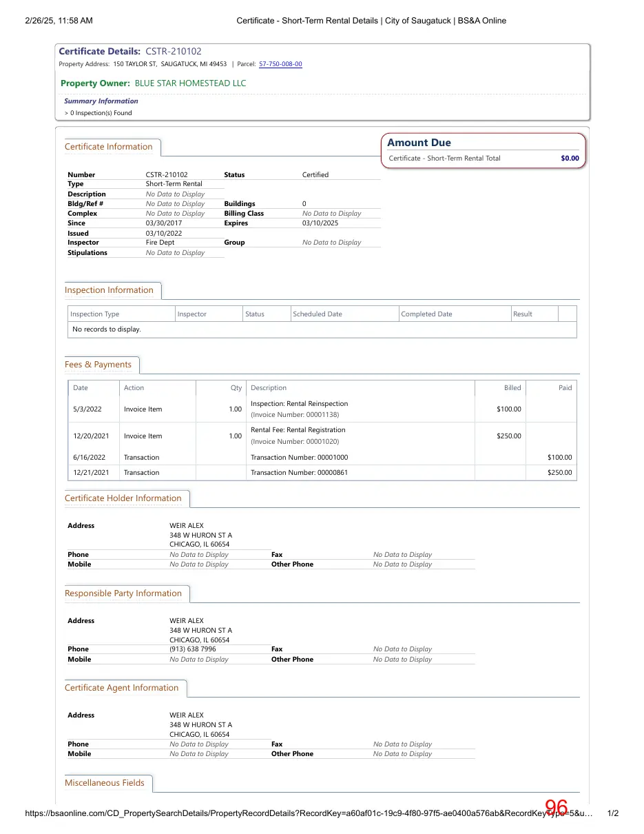Image resolution: width=644 pixels, height=834 pixels.
Task: Select Transaction Number 00001000 row
Action: click(x=322, y=458)
